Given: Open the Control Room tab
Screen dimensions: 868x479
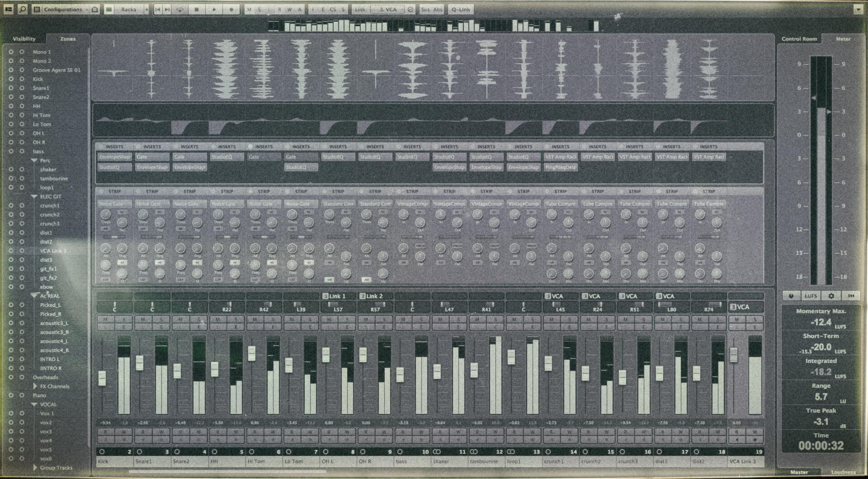Looking at the screenshot, I should [x=799, y=39].
